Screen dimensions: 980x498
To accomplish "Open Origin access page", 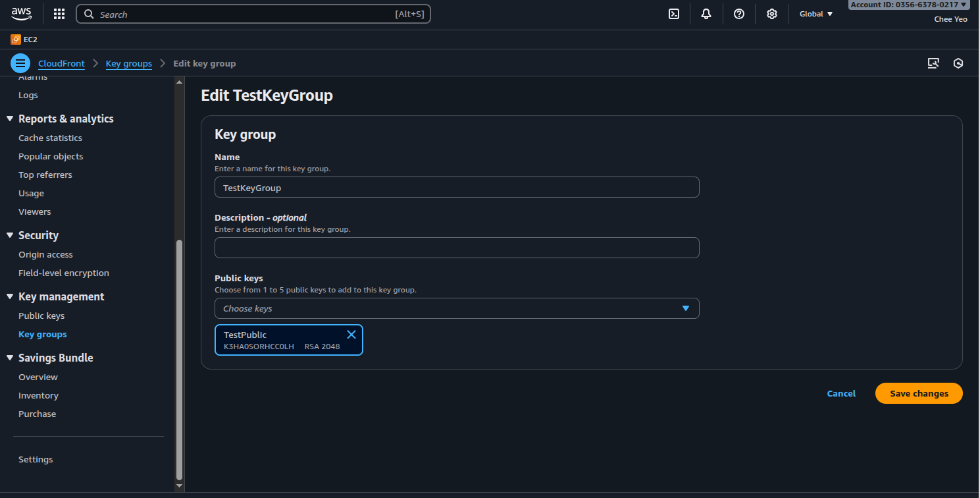I will (x=45, y=254).
